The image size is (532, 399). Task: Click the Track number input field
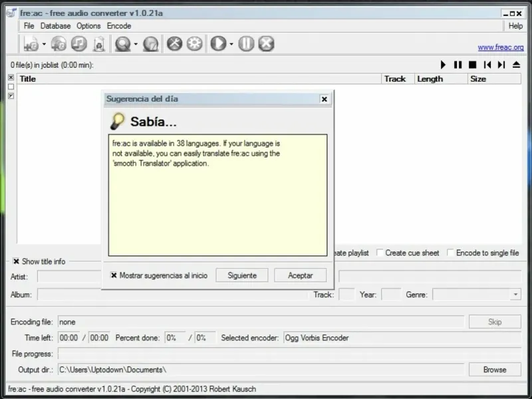[346, 295]
